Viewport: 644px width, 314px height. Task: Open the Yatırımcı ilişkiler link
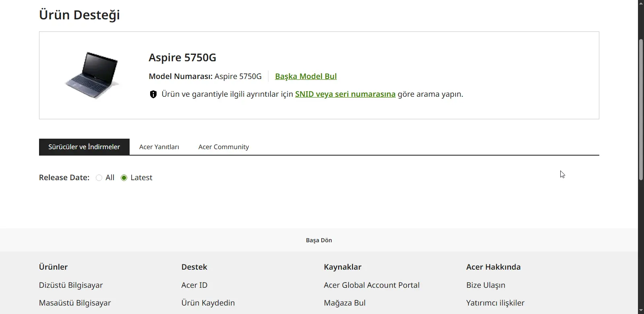495,303
